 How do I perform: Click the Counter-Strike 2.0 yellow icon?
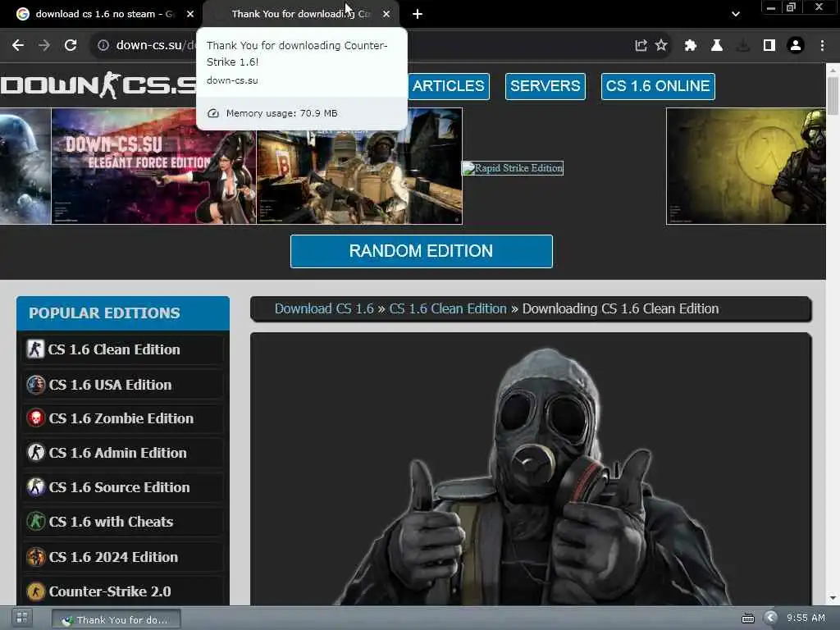click(x=36, y=591)
